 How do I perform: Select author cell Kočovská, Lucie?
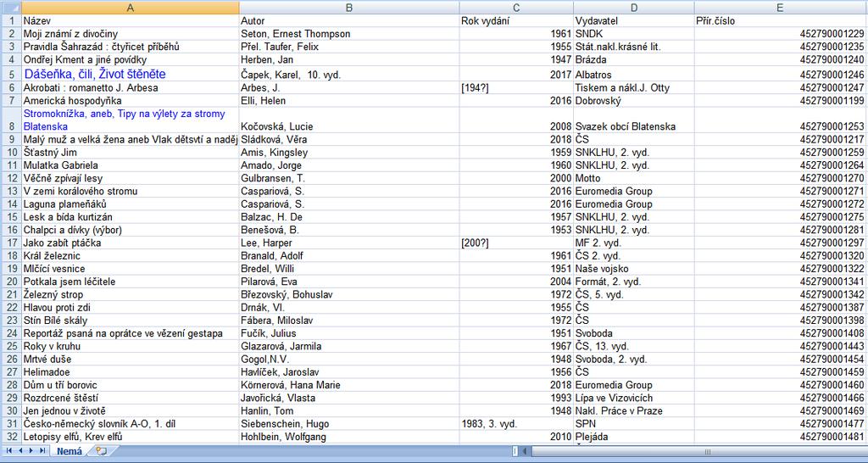(x=349, y=120)
